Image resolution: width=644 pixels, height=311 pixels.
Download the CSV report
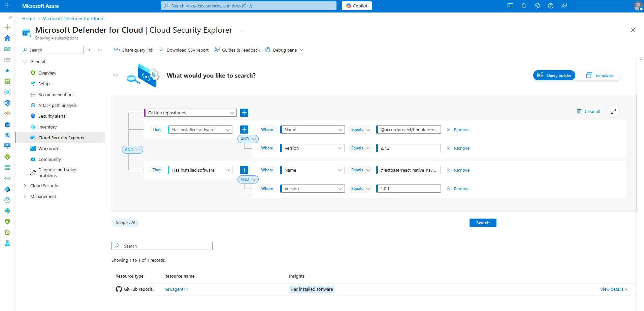coord(184,50)
